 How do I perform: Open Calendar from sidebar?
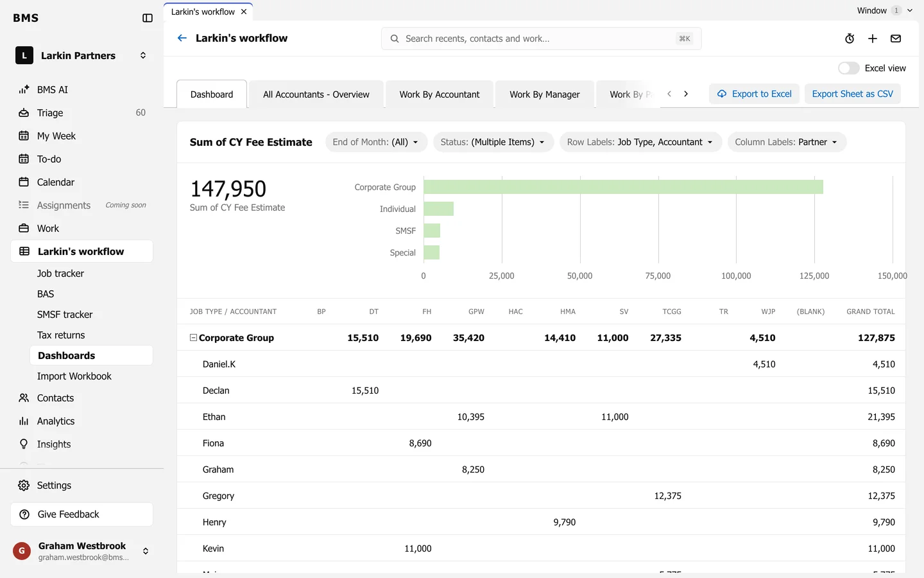coord(81,182)
